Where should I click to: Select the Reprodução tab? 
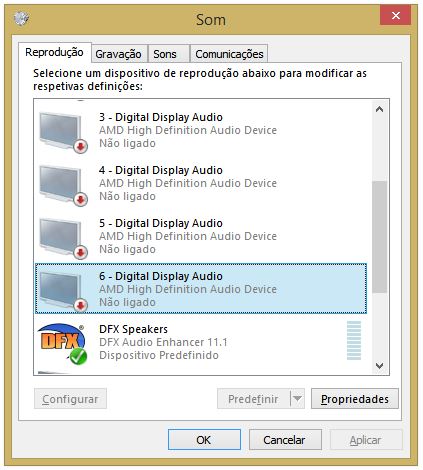[54, 53]
